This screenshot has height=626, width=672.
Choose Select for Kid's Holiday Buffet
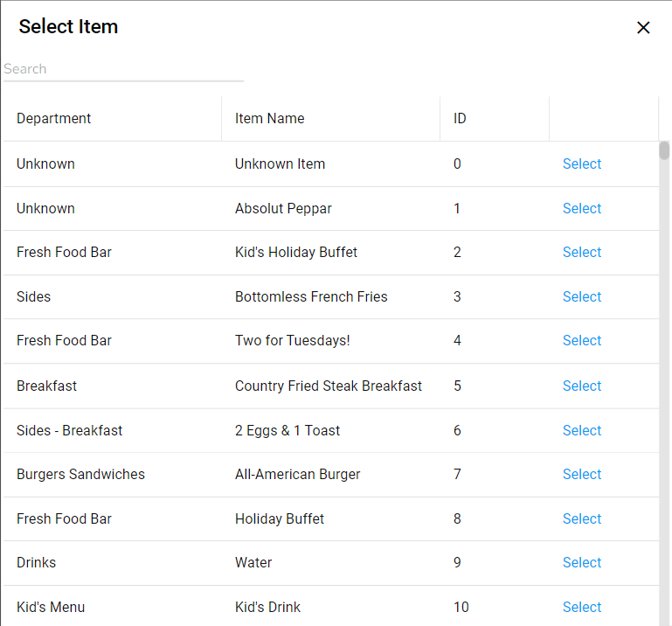pos(582,253)
